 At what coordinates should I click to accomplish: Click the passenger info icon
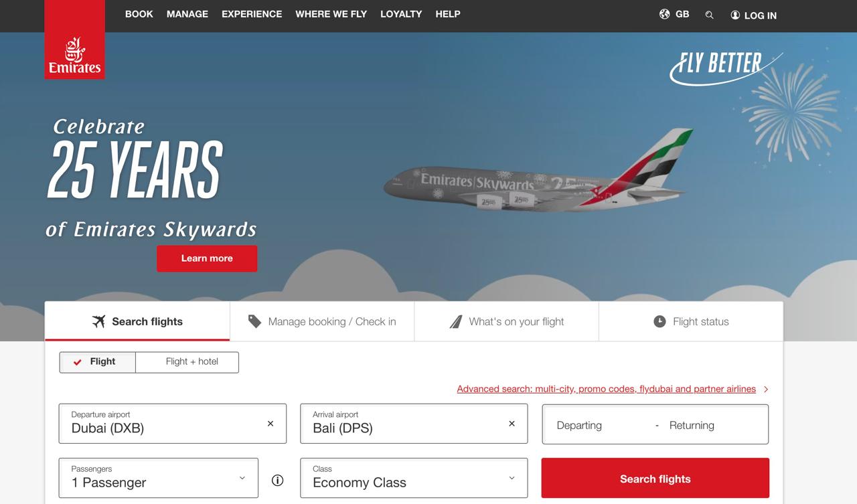point(278,480)
